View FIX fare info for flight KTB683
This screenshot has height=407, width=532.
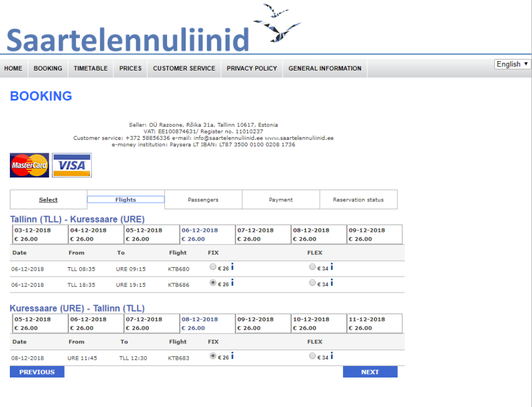point(232,356)
